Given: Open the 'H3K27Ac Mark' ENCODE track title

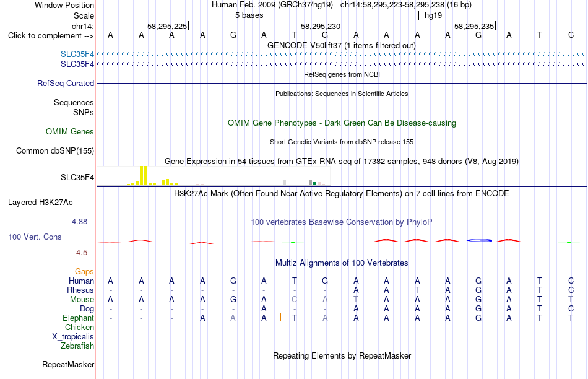Looking at the screenshot, I should click(342, 194).
